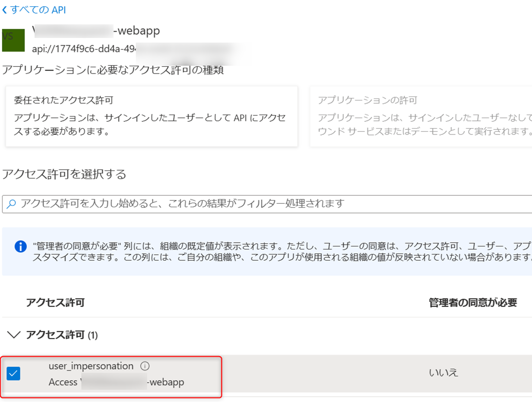Click the アクセス許可 column header
This screenshot has height=402, width=532.
pyautogui.click(x=55, y=303)
